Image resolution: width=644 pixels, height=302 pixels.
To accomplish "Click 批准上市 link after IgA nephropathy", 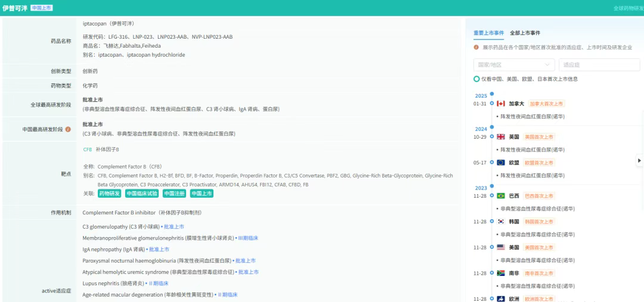I will point(159,249).
